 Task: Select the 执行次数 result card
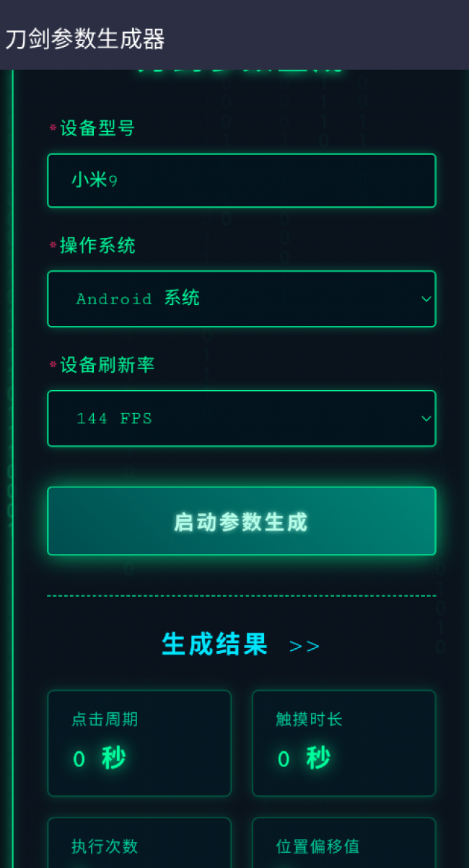pos(139,843)
